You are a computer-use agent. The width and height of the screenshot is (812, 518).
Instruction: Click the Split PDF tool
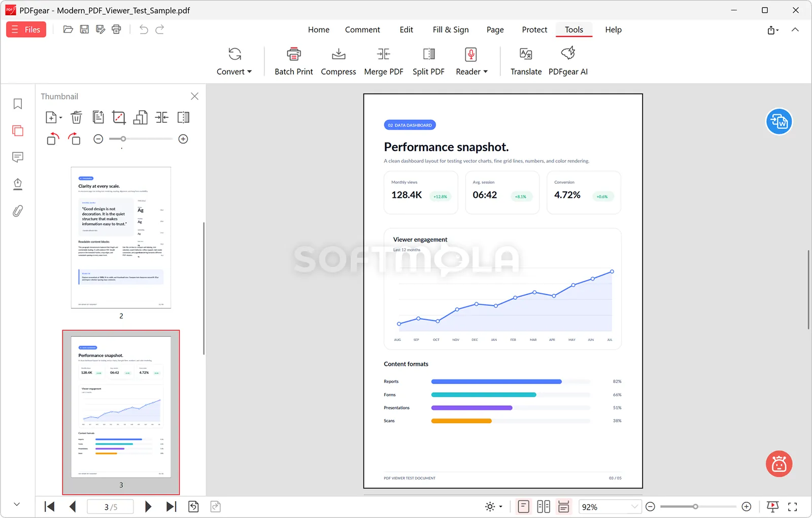428,61
